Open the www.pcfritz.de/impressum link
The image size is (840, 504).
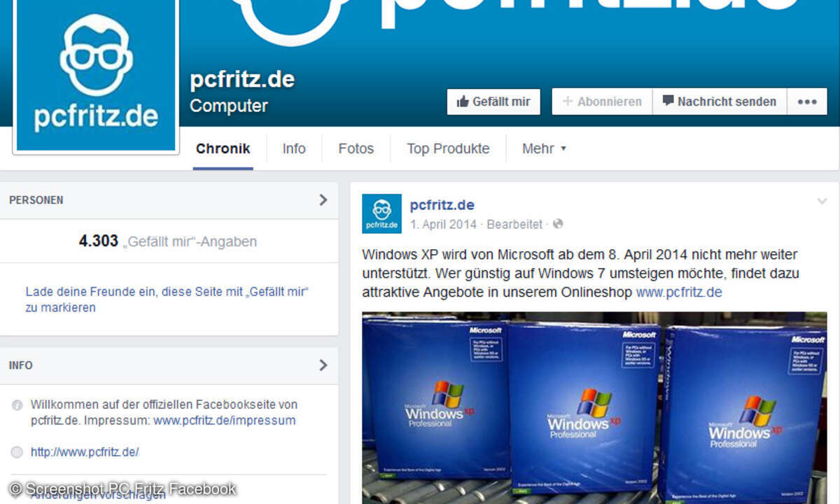(225, 421)
